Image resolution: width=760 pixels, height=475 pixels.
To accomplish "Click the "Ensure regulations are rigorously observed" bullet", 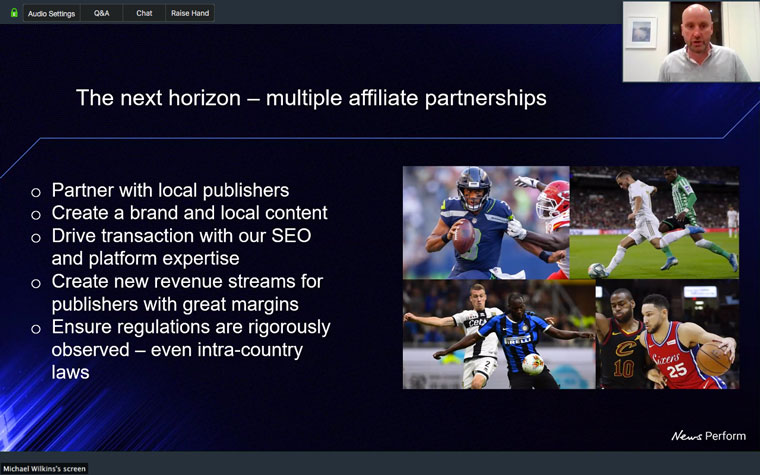I will (191, 349).
